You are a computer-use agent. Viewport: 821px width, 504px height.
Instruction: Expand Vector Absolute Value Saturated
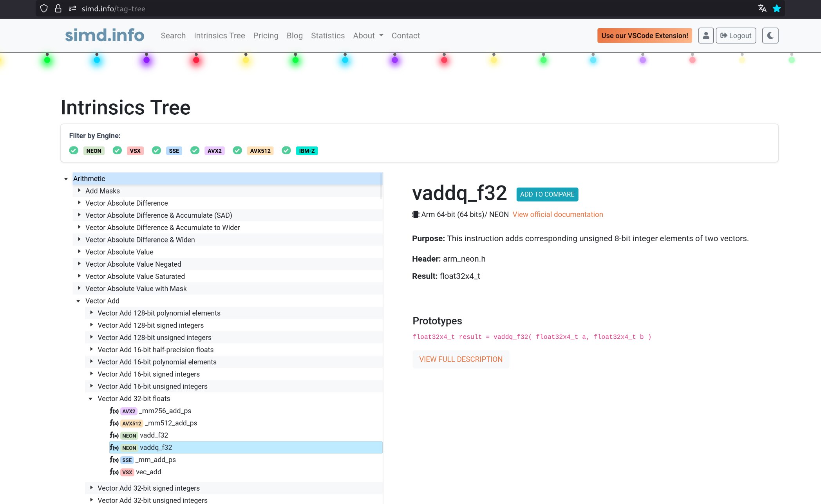(x=79, y=276)
